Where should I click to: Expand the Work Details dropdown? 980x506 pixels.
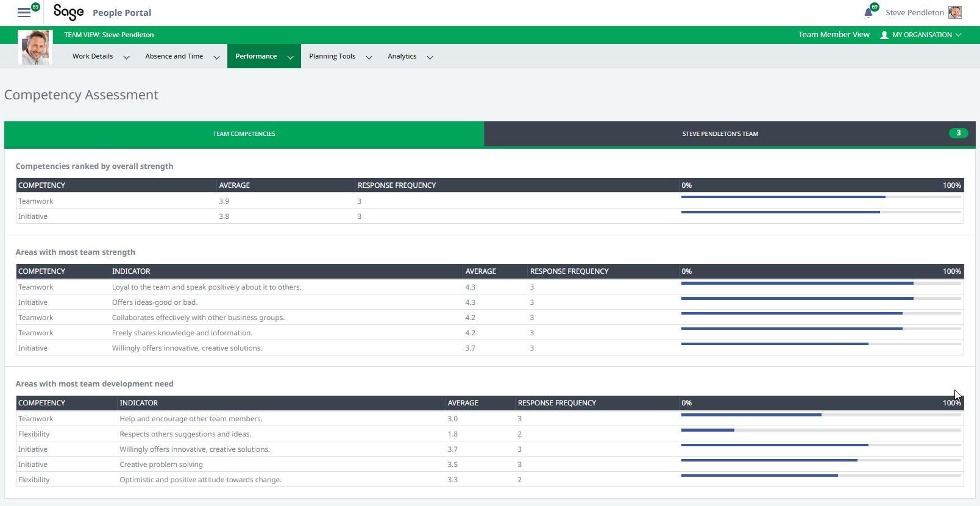click(x=126, y=57)
